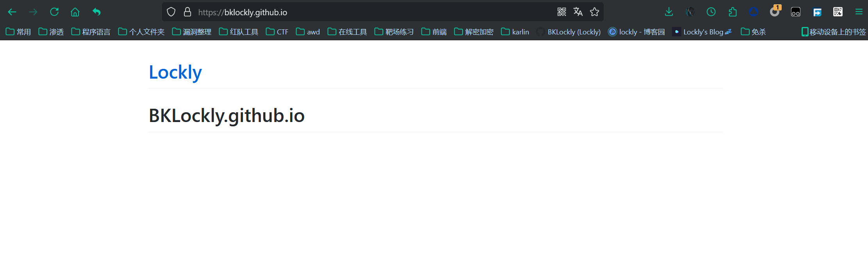This screenshot has width=868, height=273.
Task: Open the hamburger application menu
Action: coord(859,12)
